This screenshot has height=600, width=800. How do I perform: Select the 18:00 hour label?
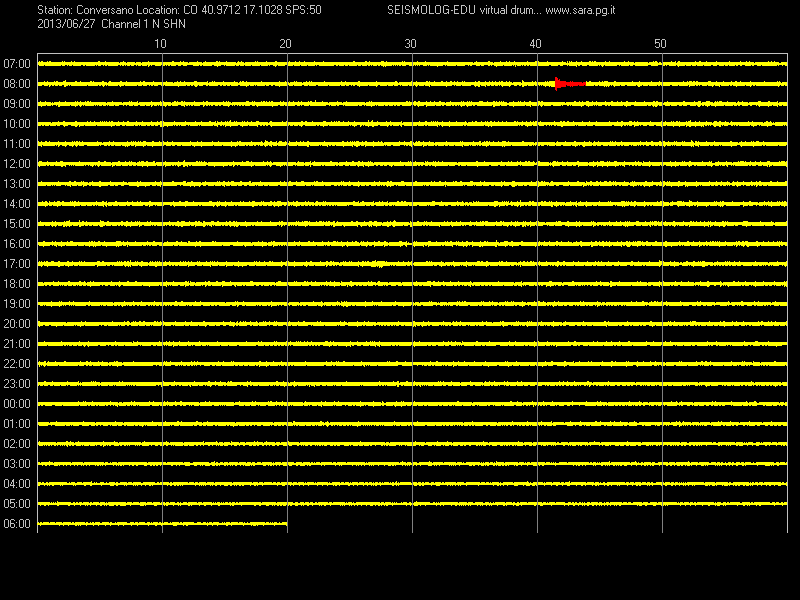click(x=17, y=284)
